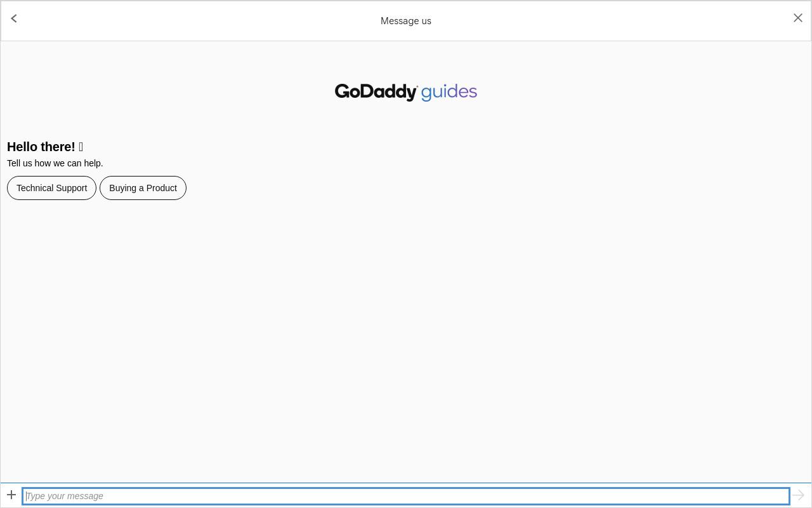
Task: Click the GoDaddy guides logo
Action: click(406, 92)
